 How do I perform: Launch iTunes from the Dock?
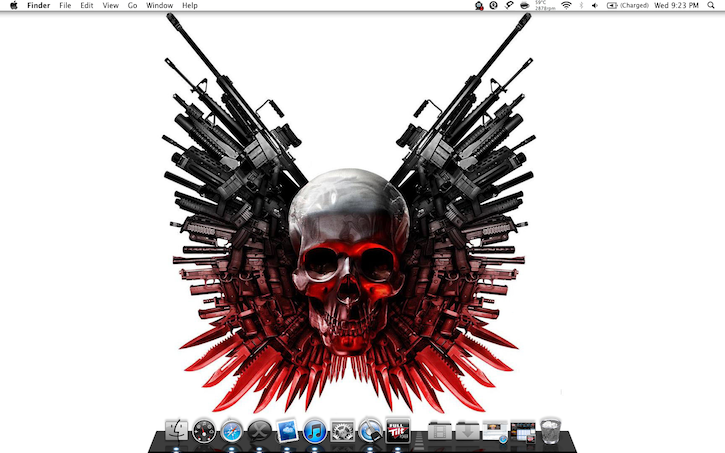(x=315, y=431)
